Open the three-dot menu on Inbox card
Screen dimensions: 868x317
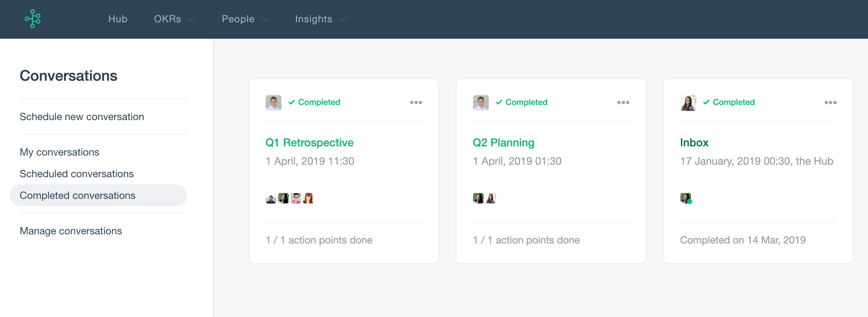coord(830,102)
